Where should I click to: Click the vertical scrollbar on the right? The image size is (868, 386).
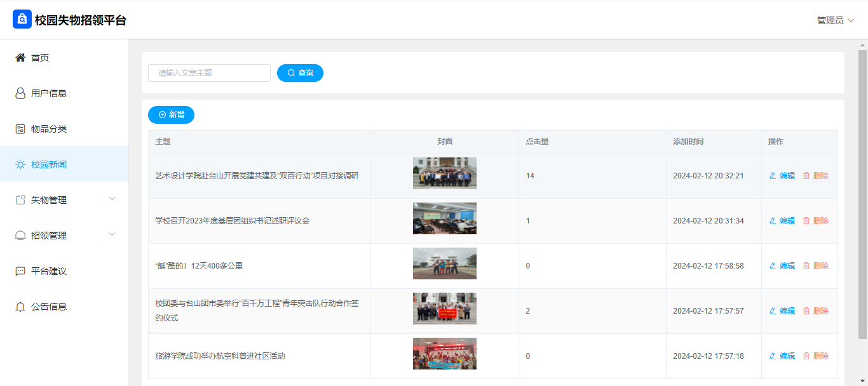coord(862,190)
